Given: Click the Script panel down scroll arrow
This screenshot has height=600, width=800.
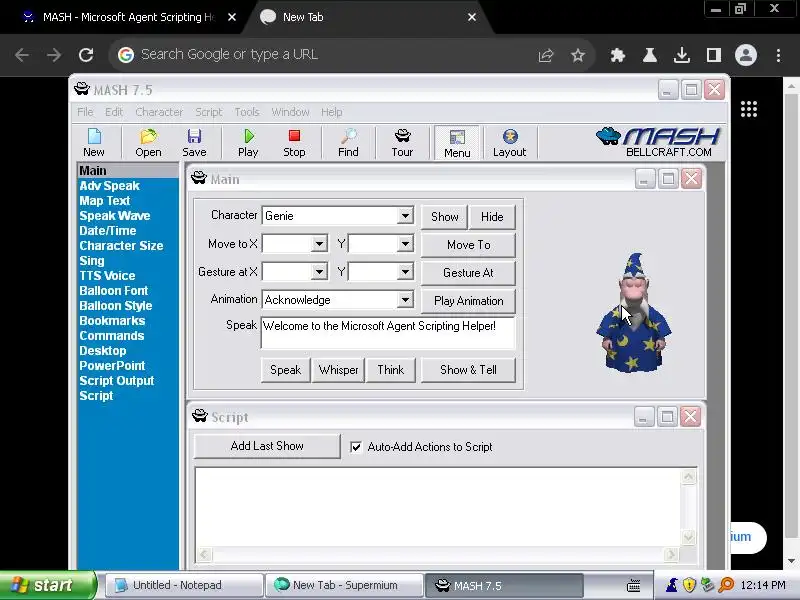Looking at the screenshot, I should 688,537.
